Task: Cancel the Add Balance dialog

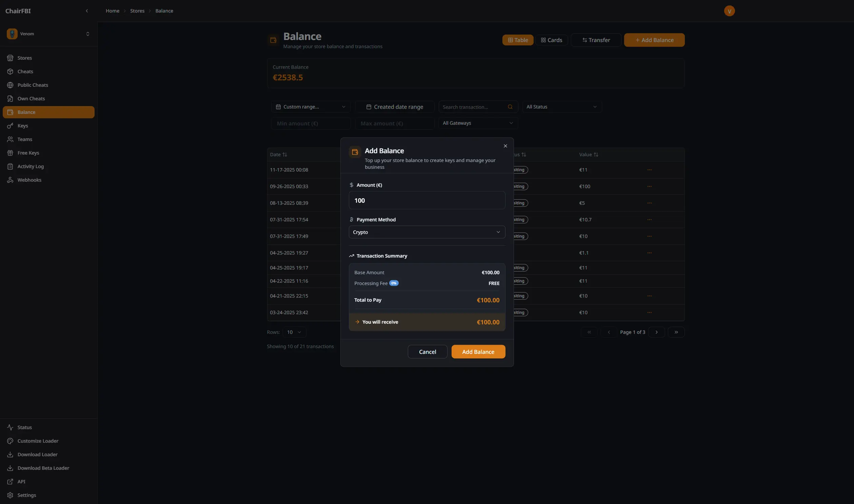Action: point(427,352)
